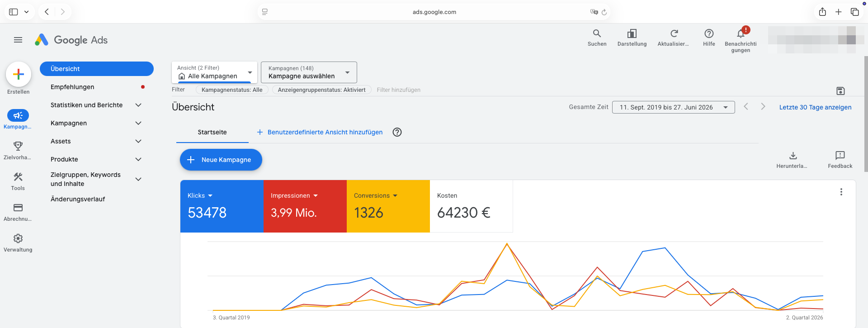Open Änderungsverlauf in the navigation
The width and height of the screenshot is (868, 328).
click(78, 199)
